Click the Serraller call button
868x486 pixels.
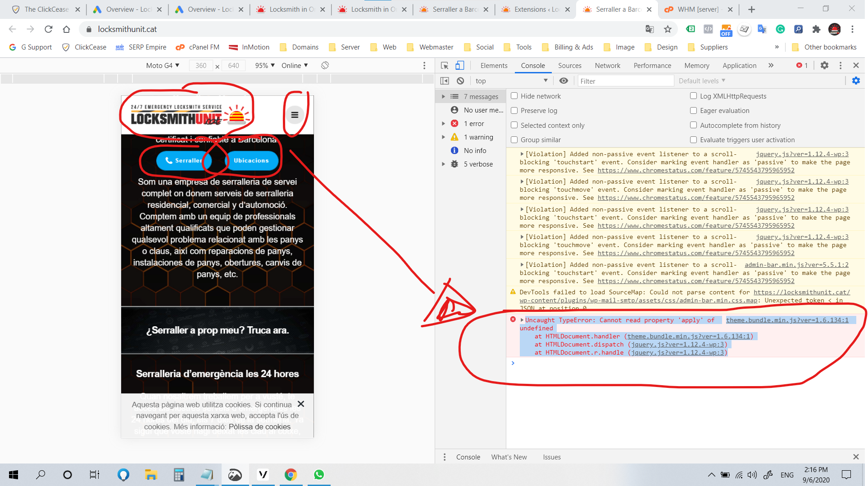point(184,161)
